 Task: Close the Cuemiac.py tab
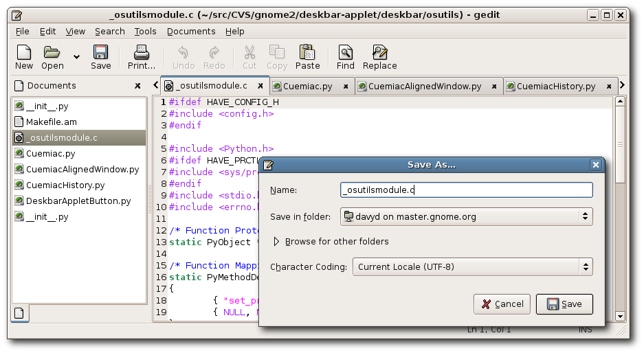coord(346,87)
